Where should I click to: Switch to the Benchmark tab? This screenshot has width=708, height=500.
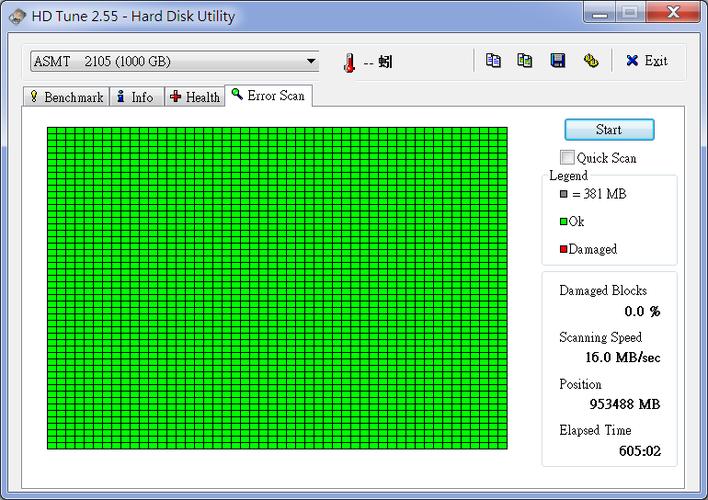click(66, 97)
